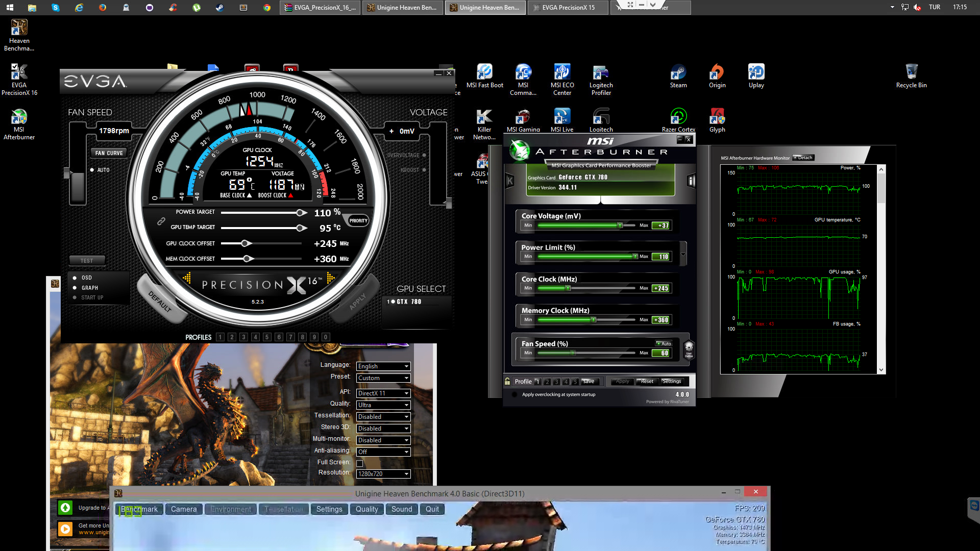Launch the Logitech Profiler desktop shortcut
Viewport: 980px width, 551px height.
click(601, 80)
